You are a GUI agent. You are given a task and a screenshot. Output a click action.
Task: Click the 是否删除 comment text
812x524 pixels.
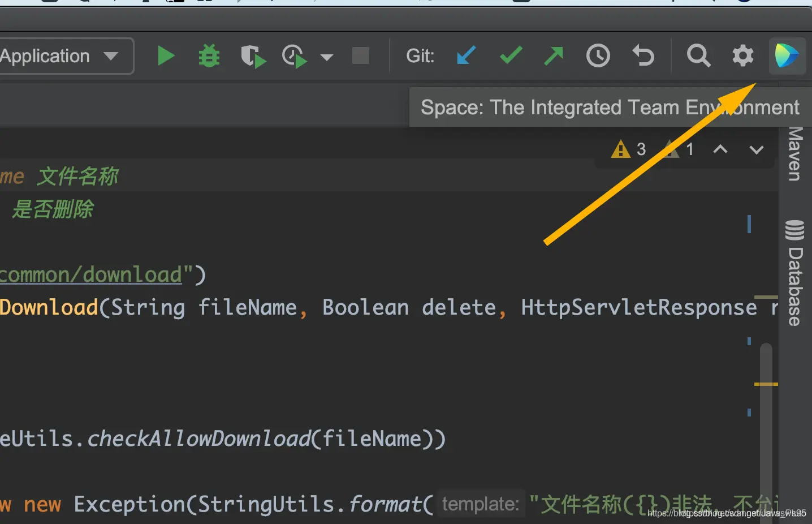53,209
